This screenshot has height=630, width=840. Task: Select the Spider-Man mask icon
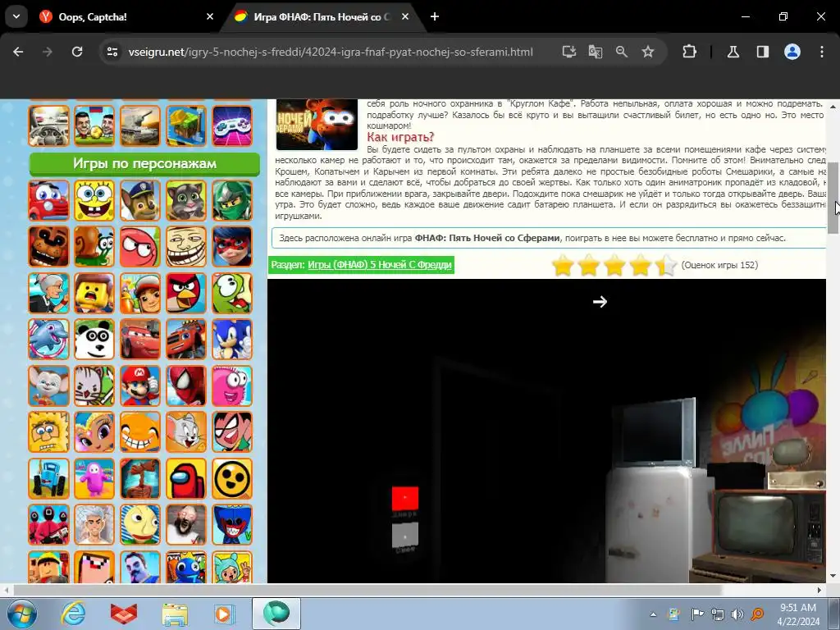[x=186, y=386]
